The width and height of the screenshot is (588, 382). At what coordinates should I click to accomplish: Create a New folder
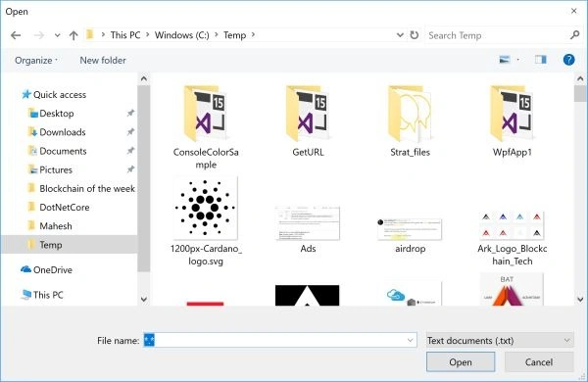103,60
